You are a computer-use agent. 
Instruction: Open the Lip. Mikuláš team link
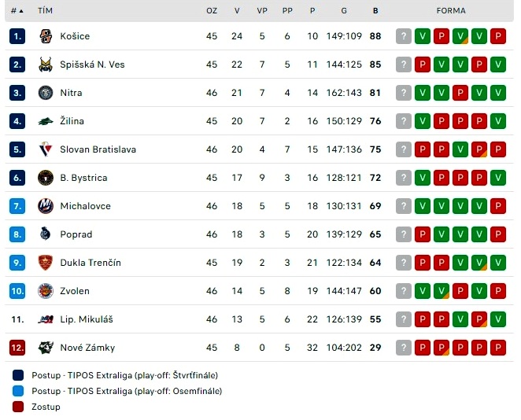(87, 319)
